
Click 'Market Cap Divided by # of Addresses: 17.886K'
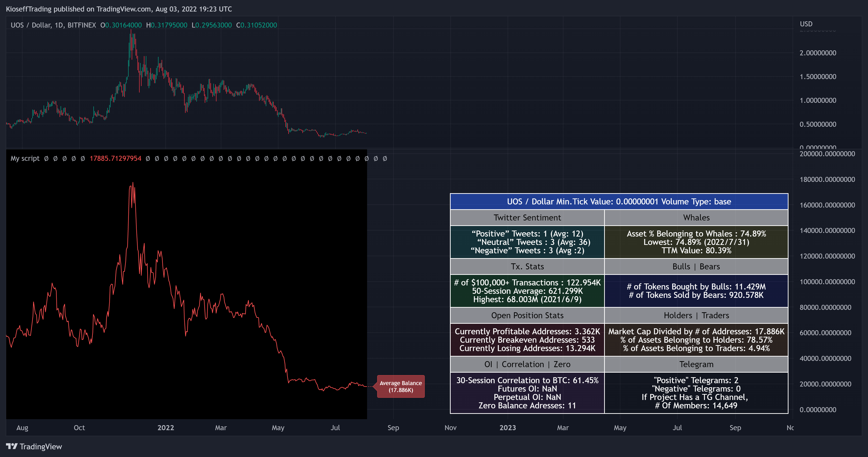(696, 331)
